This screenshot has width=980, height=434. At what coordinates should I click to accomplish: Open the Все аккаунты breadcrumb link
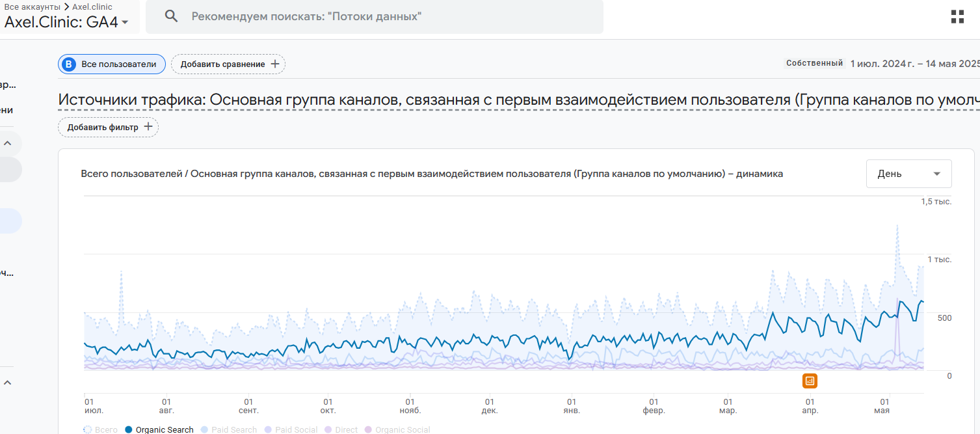point(33,7)
